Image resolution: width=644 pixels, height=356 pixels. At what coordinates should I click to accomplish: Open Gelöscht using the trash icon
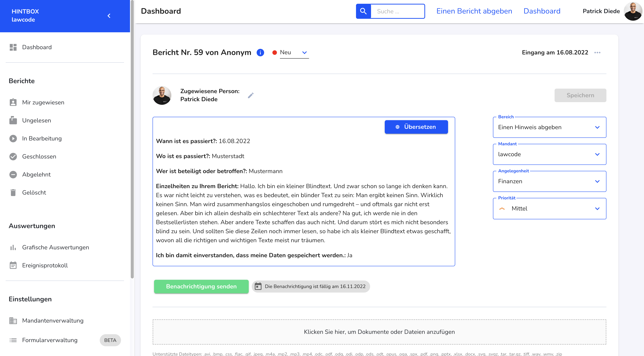13,192
